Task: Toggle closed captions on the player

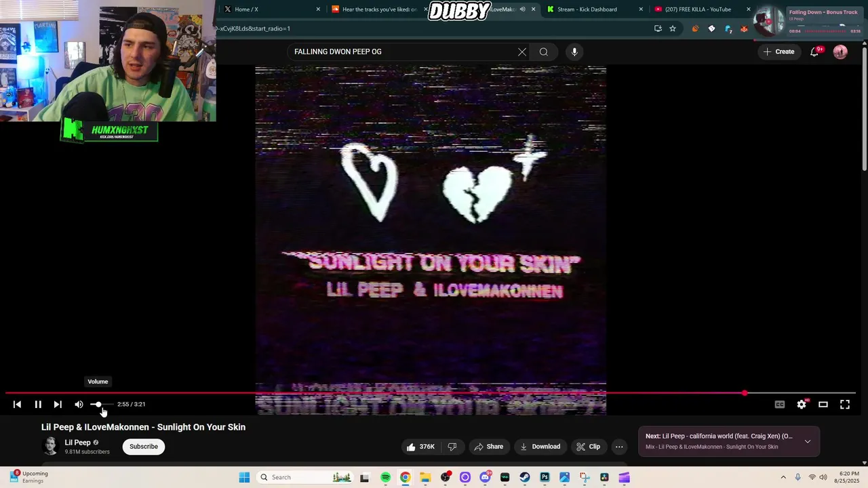Action: pyautogui.click(x=780, y=405)
